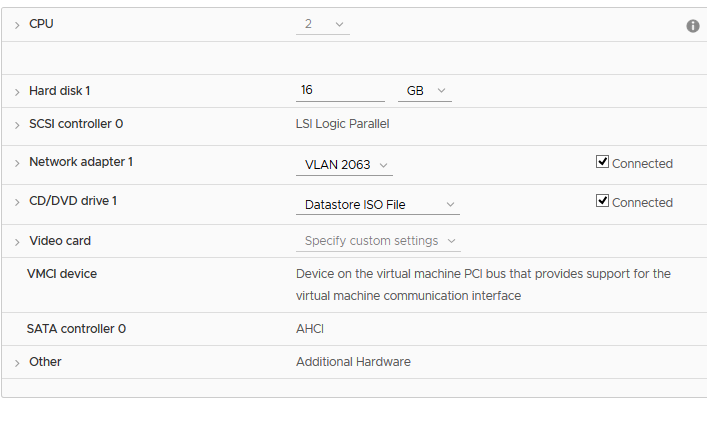Toggle Connected checkbox for CD/DVD drive 1
This screenshot has width=707, height=425.
tap(602, 201)
